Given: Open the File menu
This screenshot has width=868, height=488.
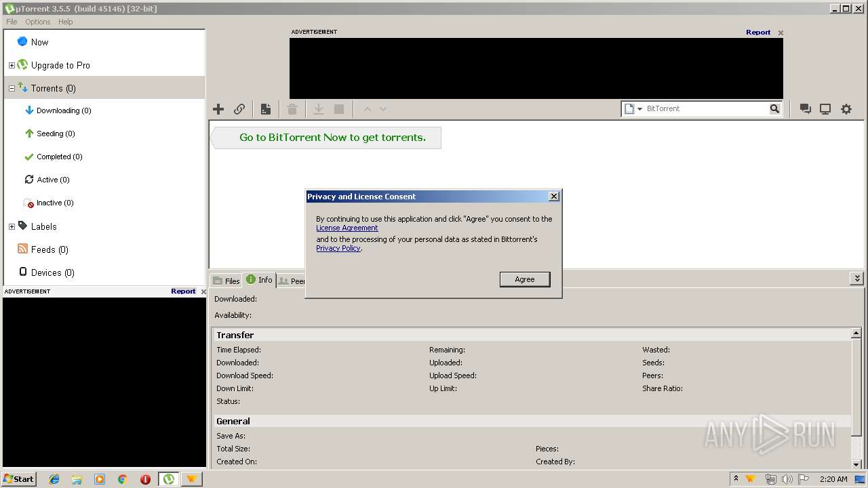Looking at the screenshot, I should [12, 22].
